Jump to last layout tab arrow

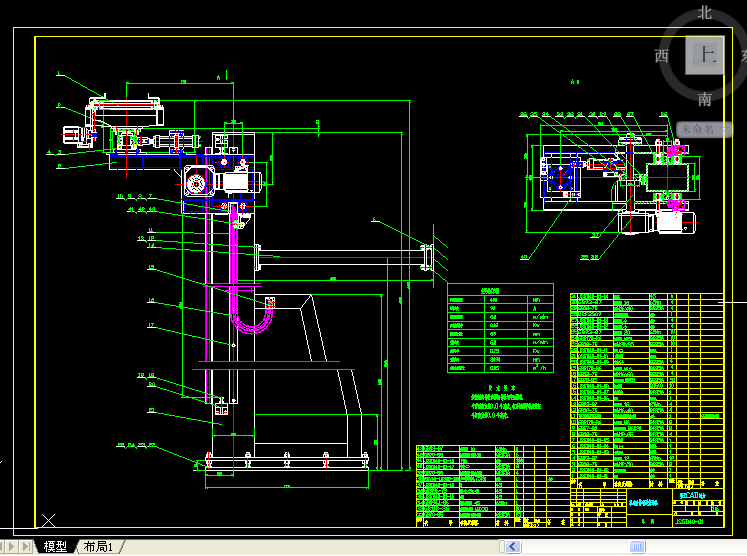click(27, 546)
